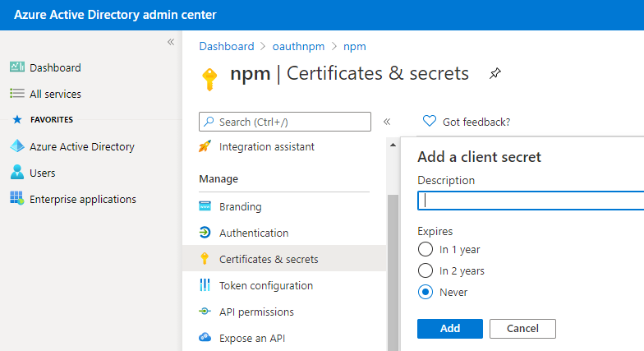Click the Expose an API cloud icon

pyautogui.click(x=205, y=338)
